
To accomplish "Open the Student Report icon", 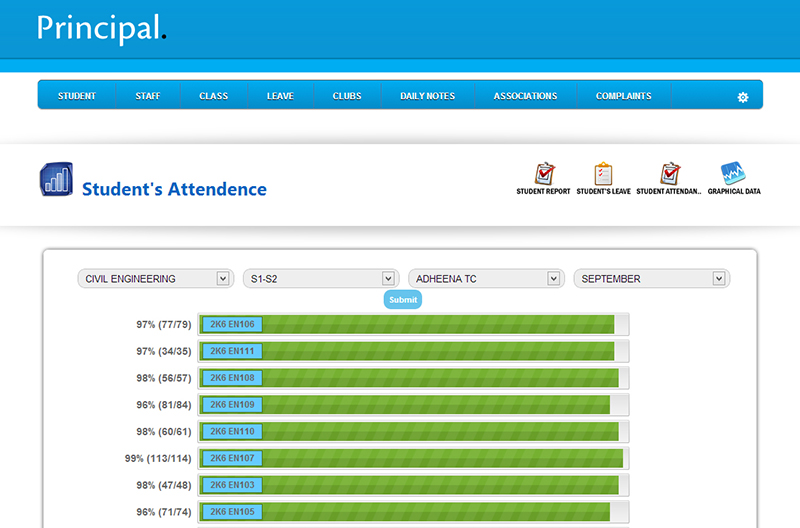I will pos(543,173).
